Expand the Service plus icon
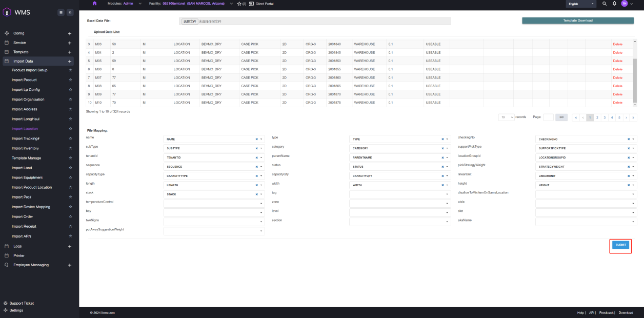Image resolution: width=644 pixels, height=318 pixels. (x=70, y=43)
